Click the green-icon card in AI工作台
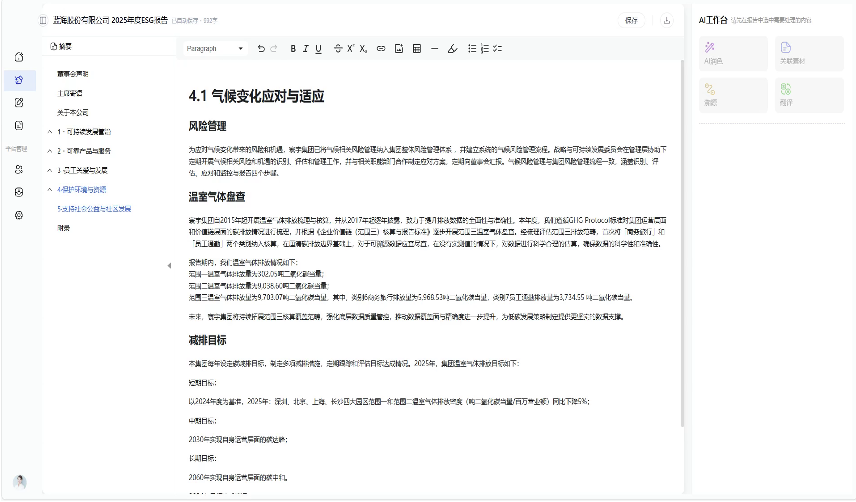Screen dimensions: 856x502 pyautogui.click(x=809, y=95)
